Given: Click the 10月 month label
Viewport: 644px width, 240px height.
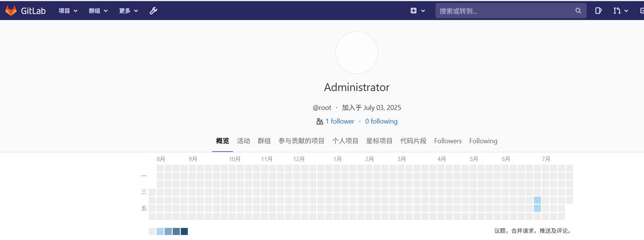Looking at the screenshot, I should (x=235, y=159).
